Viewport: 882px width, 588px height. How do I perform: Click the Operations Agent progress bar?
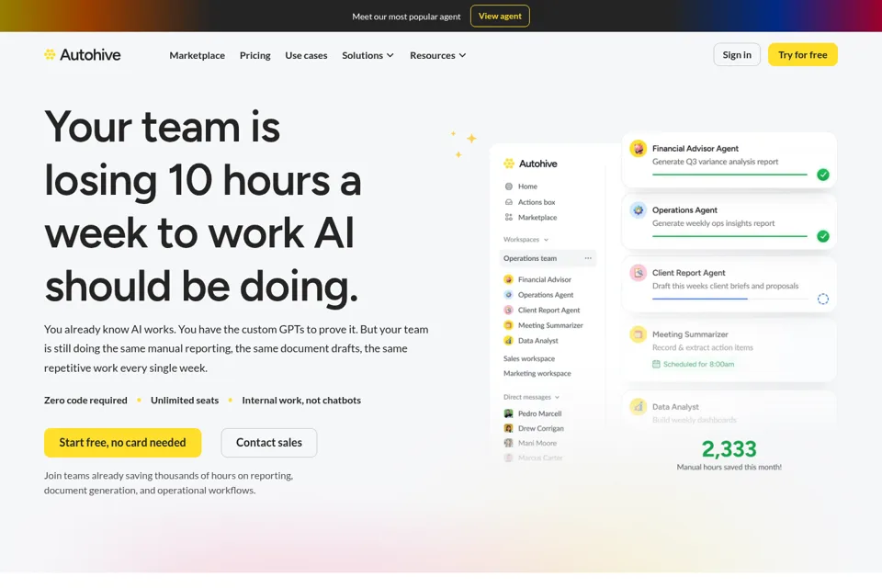(x=729, y=236)
